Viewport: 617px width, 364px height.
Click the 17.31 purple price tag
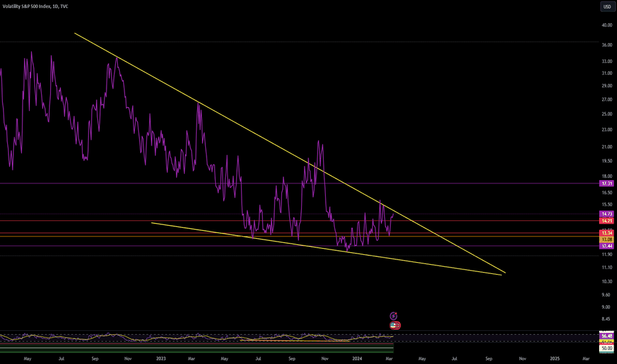tap(606, 183)
